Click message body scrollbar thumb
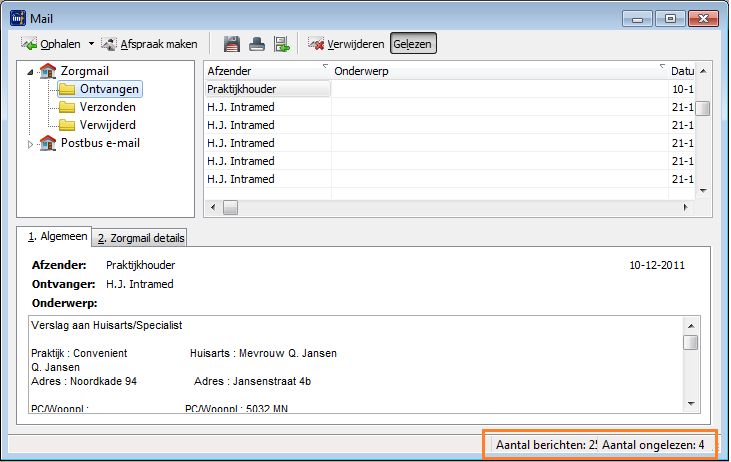Image resolution: width=731 pixels, height=462 pixels. (x=691, y=343)
